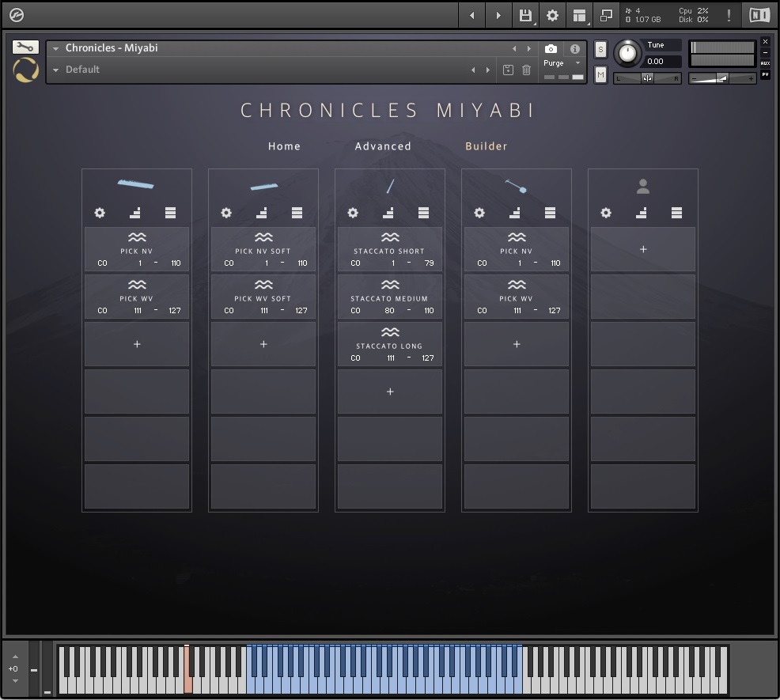This screenshot has height=700, width=780.
Task: Select the PICK NV SOFT articulation slot
Action: click(x=263, y=249)
